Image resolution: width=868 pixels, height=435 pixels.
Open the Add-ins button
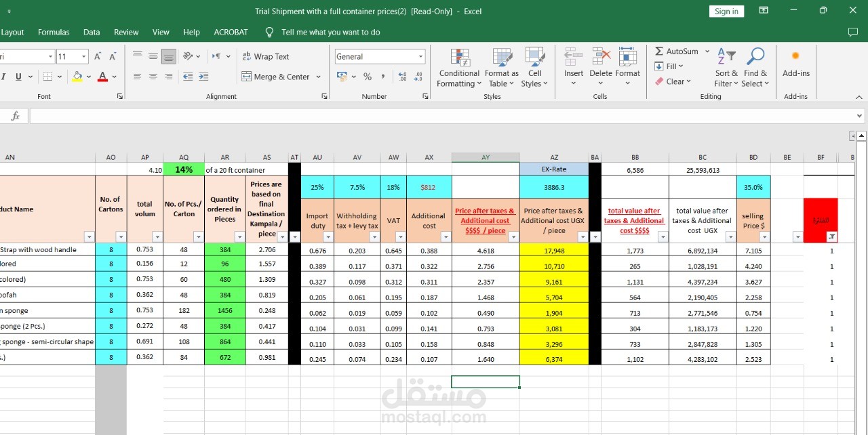coord(795,62)
